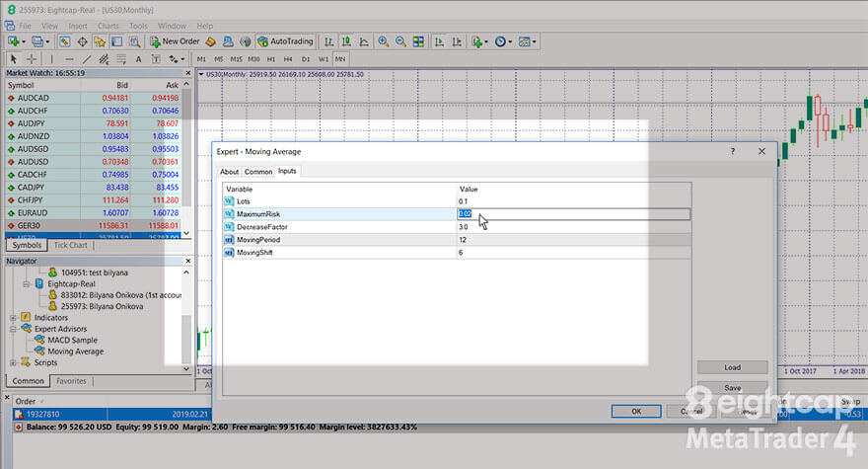868x469 pixels.
Task: Open the New Chart toolbar icon
Action: pos(13,41)
